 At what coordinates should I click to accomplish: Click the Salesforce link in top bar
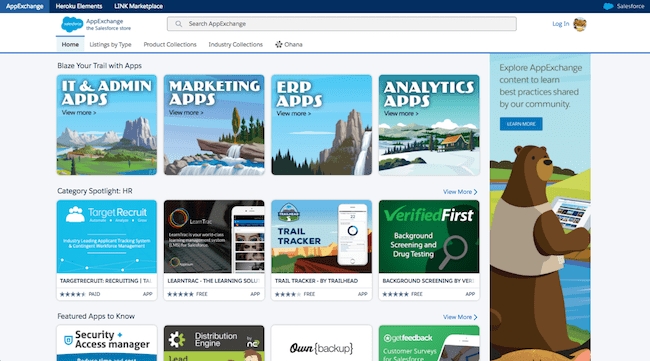(x=630, y=6)
